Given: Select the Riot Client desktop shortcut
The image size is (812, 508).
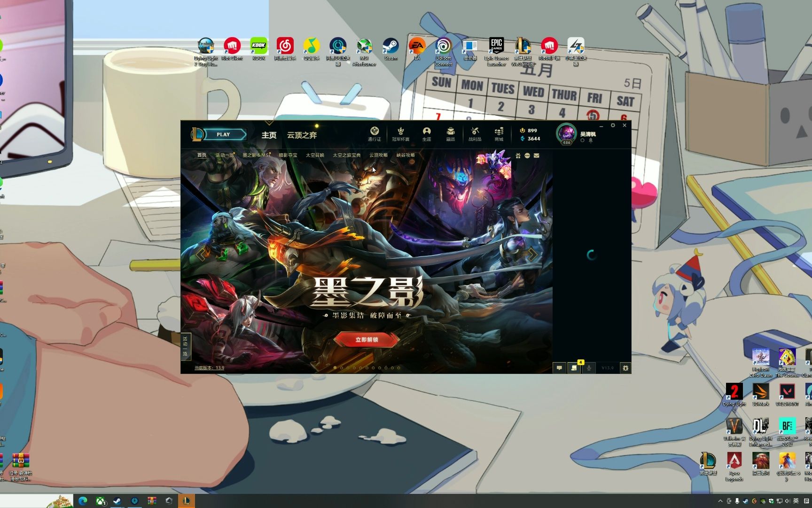Looking at the screenshot, I should tap(232, 49).
